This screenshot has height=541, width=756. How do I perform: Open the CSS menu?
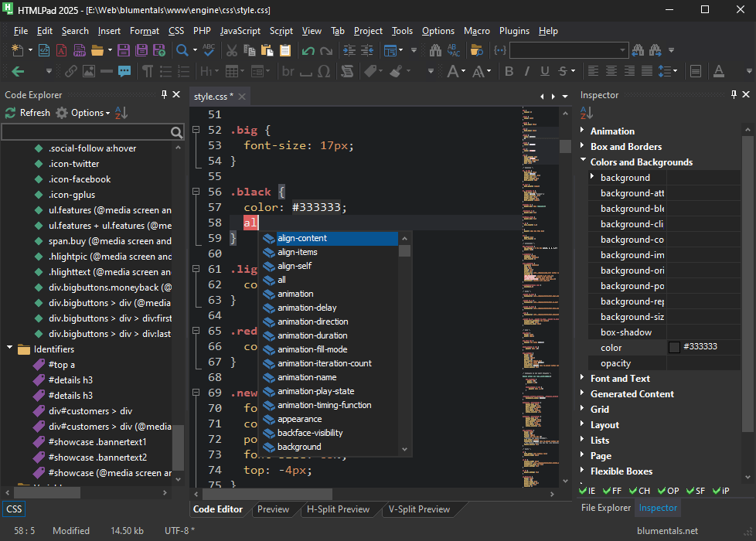point(176,31)
